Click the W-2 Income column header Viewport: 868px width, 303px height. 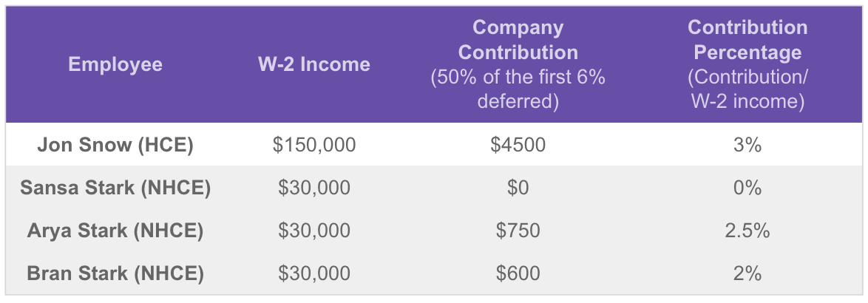click(x=314, y=64)
